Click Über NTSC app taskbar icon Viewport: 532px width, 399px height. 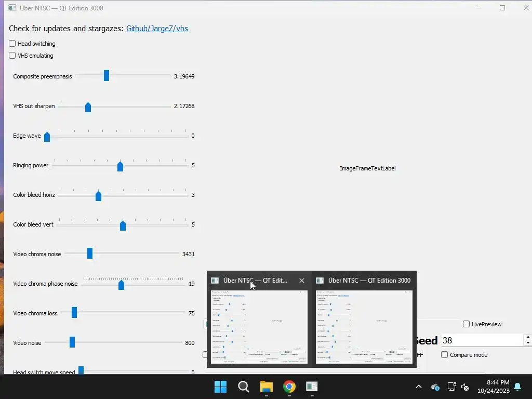tap(312, 387)
